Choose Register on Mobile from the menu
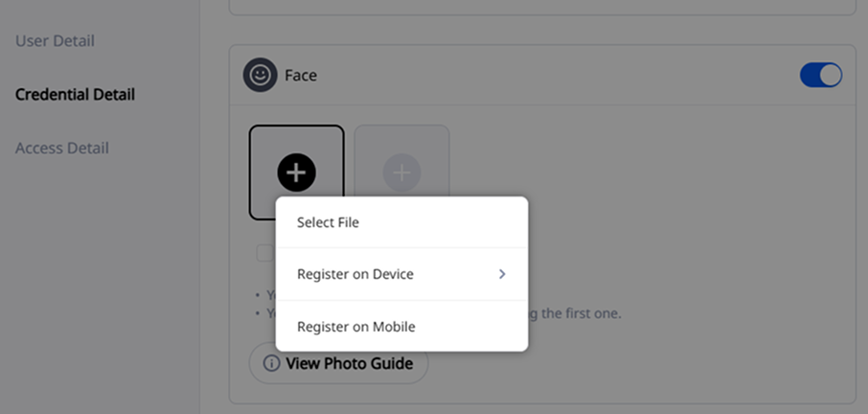 pos(356,327)
